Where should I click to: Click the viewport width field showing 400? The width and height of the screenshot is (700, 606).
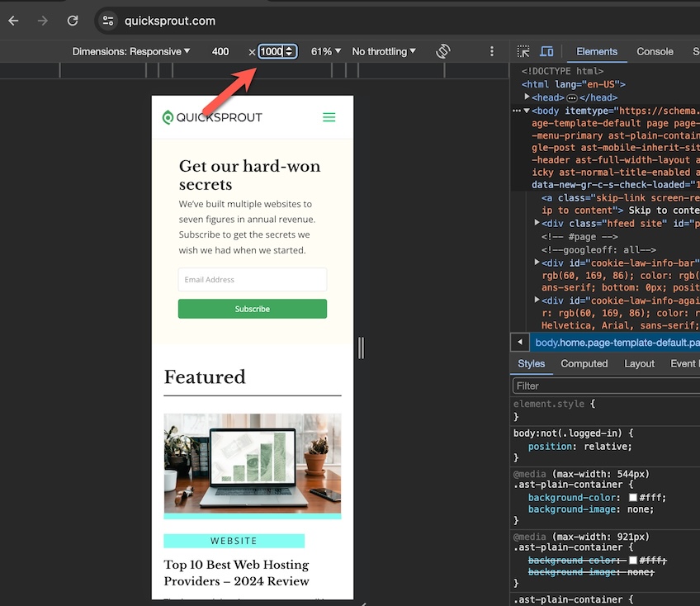coord(220,52)
